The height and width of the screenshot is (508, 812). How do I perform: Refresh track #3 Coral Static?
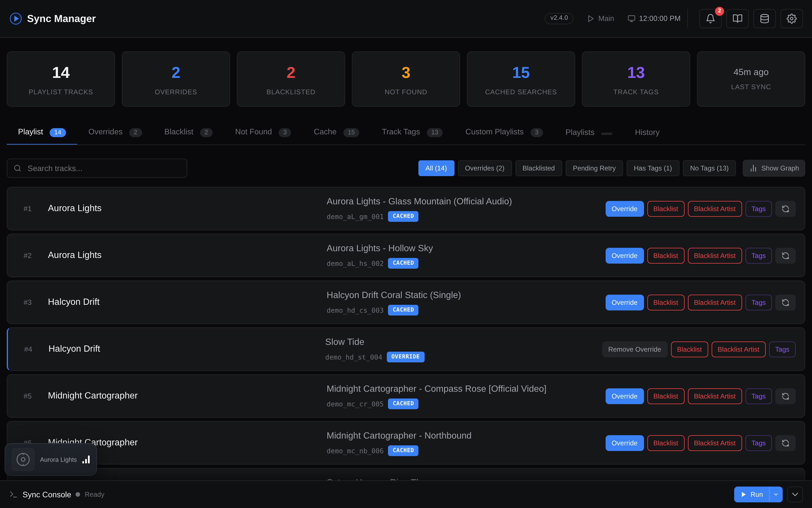785,302
